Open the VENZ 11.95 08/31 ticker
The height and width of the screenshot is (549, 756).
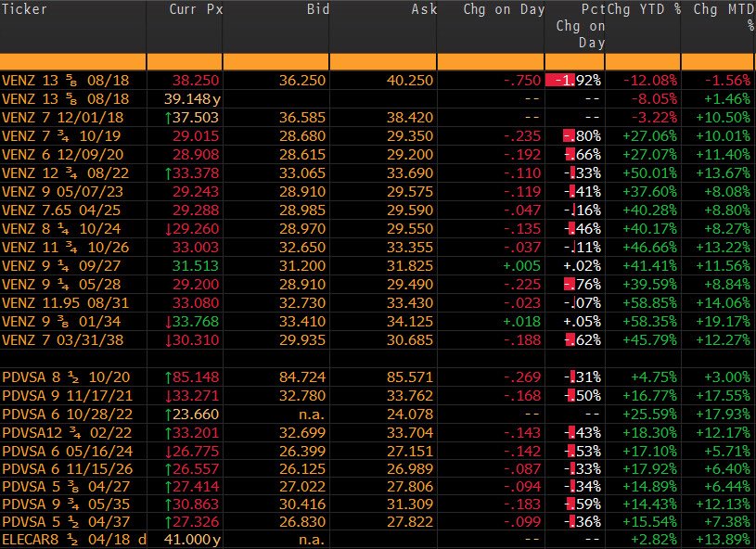(66, 303)
